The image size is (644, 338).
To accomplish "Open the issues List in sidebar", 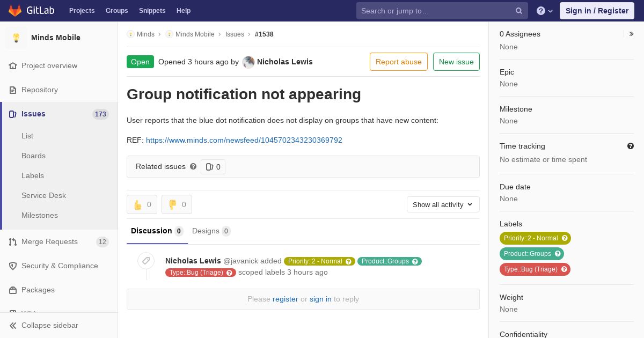I will tap(27, 136).
